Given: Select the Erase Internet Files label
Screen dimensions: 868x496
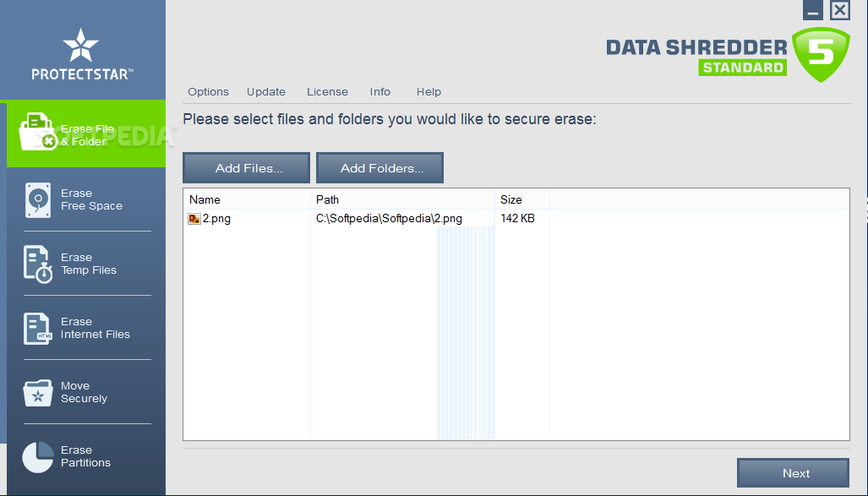Looking at the screenshot, I should click(96, 328).
